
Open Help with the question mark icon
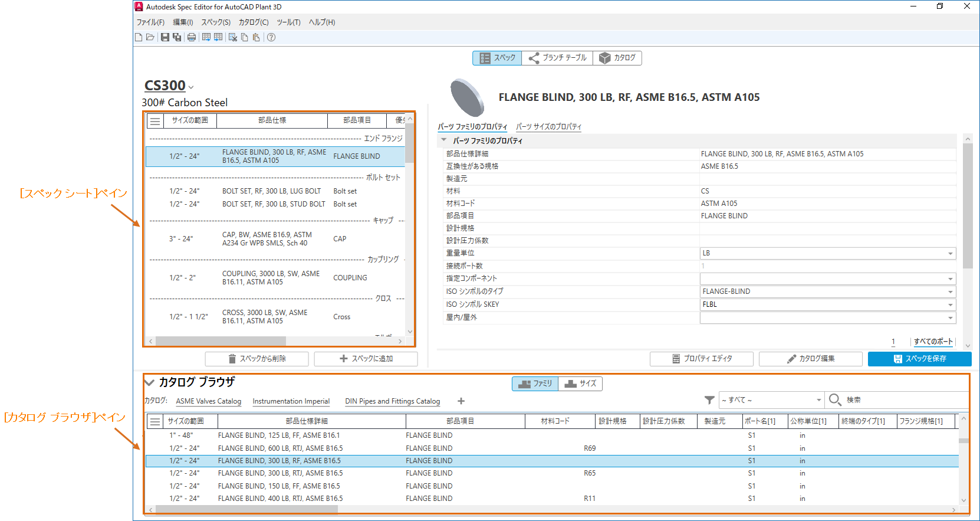click(271, 37)
